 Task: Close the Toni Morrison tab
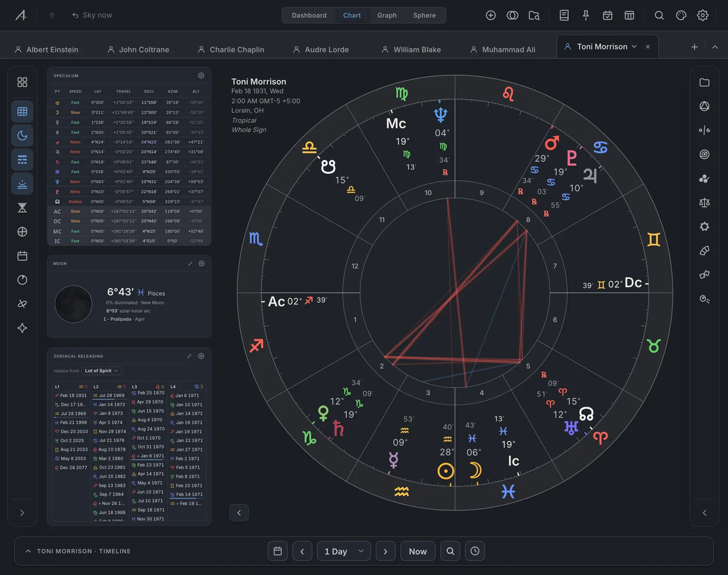click(648, 47)
